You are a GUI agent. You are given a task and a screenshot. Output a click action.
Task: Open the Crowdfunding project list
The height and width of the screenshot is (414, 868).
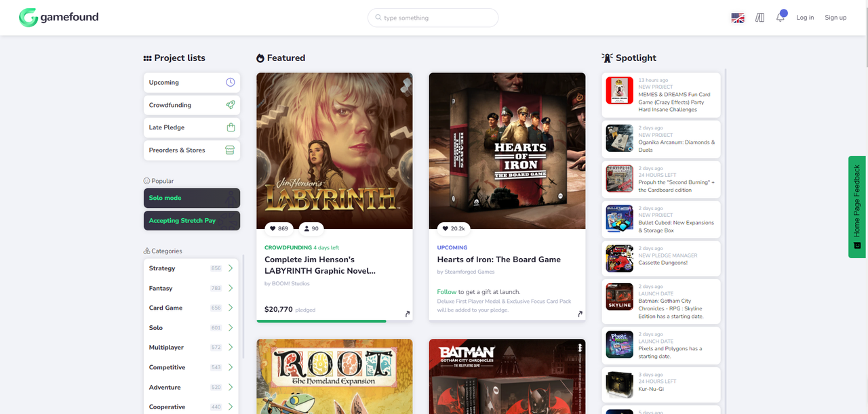point(192,105)
